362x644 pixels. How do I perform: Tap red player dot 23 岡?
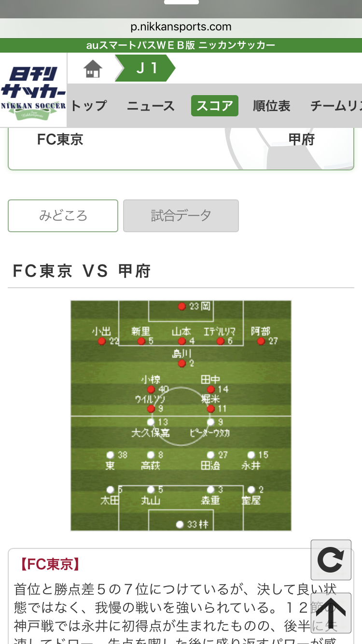tap(181, 307)
